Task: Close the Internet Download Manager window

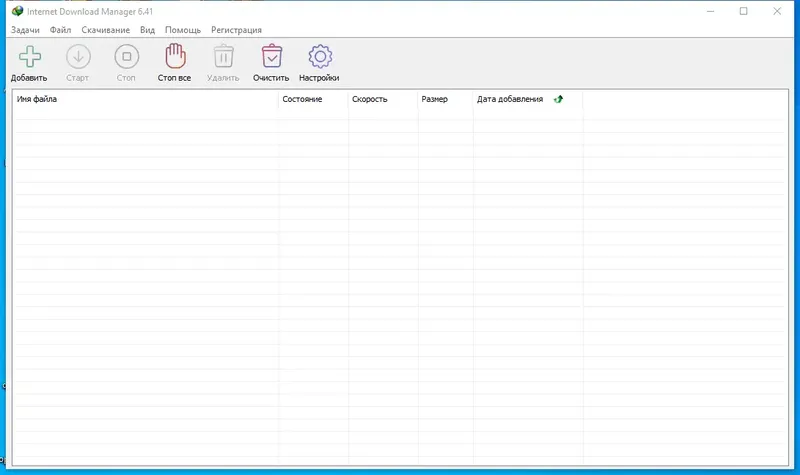Action: coord(777,11)
